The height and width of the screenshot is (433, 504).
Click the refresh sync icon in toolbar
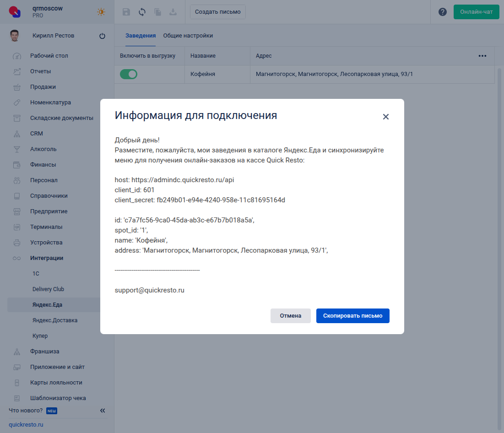[142, 12]
